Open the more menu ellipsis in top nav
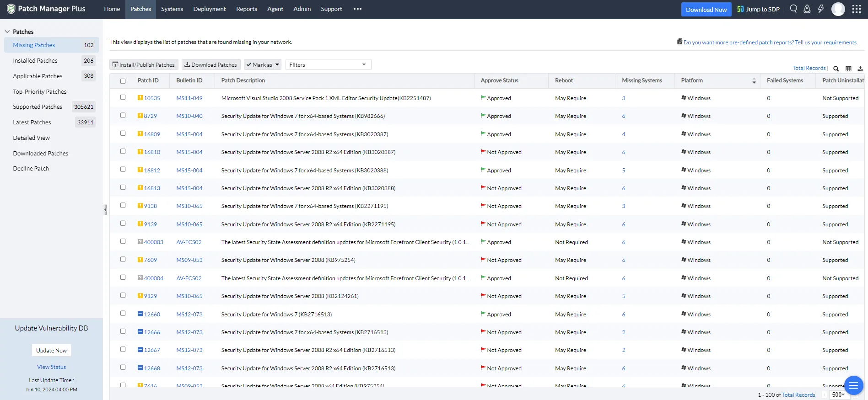The image size is (868, 400). (357, 9)
